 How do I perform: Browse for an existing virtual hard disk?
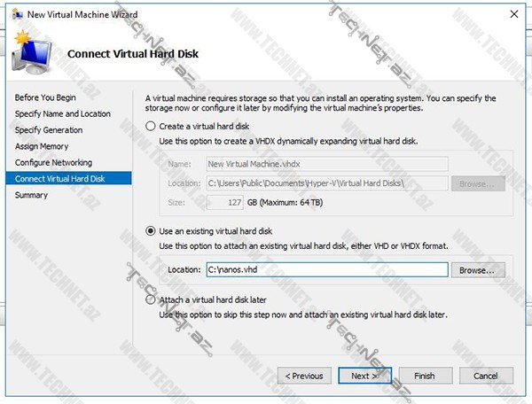click(481, 269)
